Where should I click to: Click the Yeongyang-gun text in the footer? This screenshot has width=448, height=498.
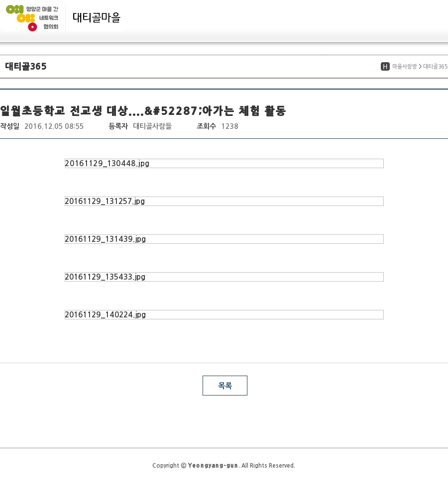tap(213, 466)
